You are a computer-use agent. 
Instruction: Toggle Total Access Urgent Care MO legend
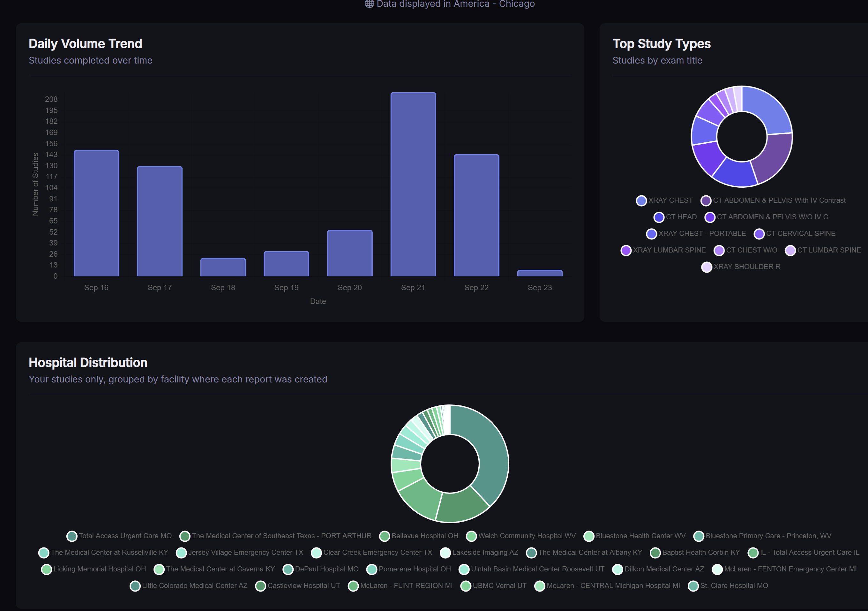(119, 536)
